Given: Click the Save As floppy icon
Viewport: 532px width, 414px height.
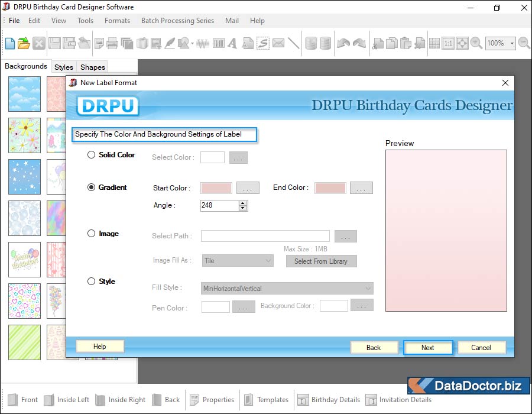Looking at the screenshot, I should coord(69,43).
